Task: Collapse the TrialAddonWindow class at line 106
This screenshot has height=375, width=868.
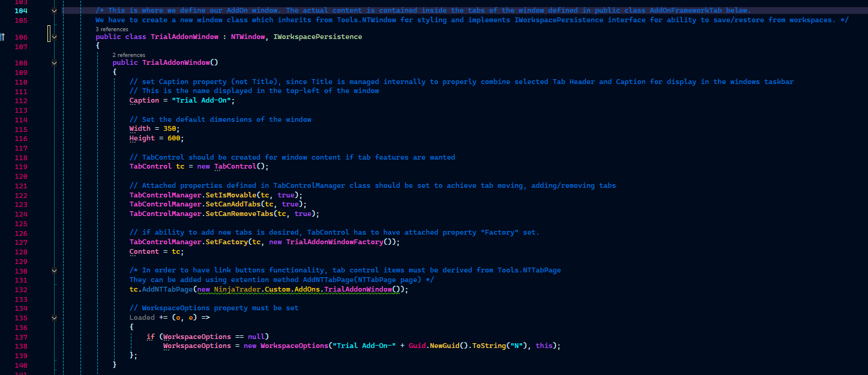Action: pyautogui.click(x=54, y=37)
